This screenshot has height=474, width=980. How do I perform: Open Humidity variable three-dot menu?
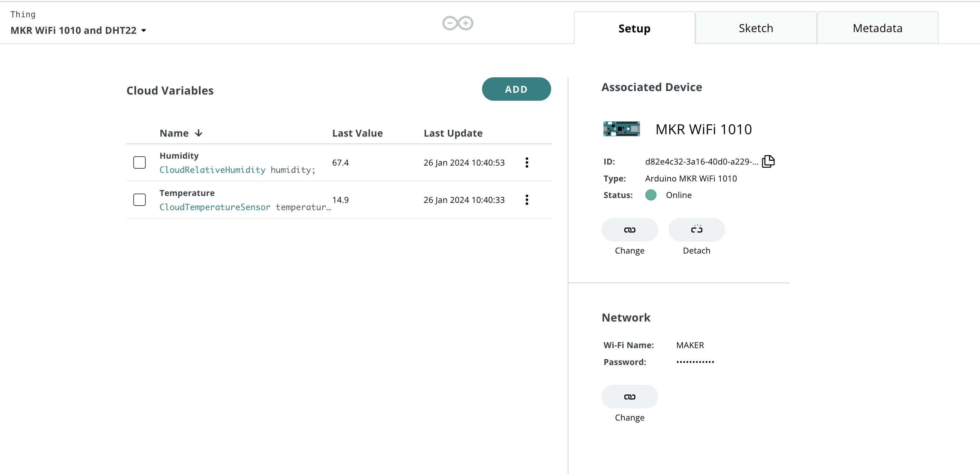click(x=527, y=162)
